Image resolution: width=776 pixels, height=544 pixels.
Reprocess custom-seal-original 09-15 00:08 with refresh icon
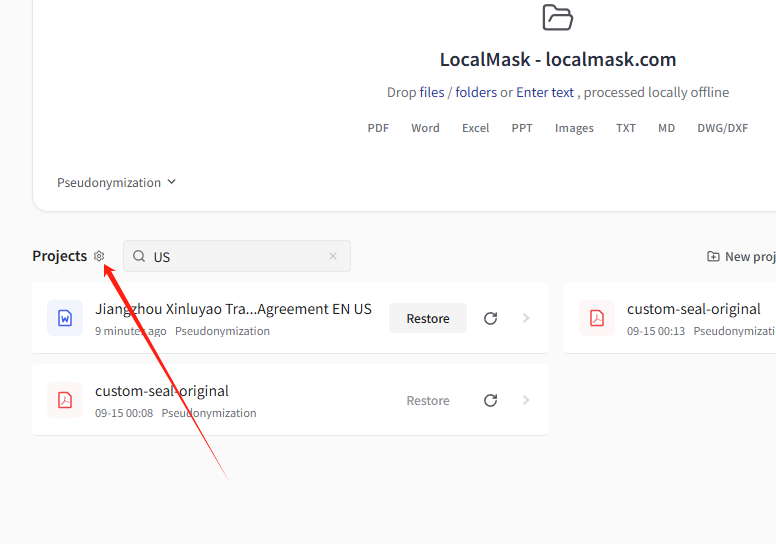(490, 400)
